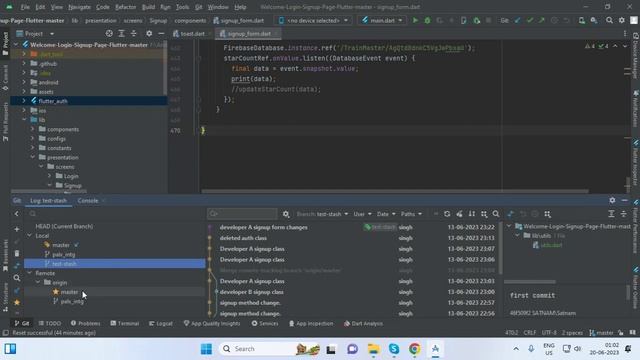Click the left chevron to hide Git branches pane
Image resolution: width=640 pixels, height=360 pixels.
pos(17,213)
